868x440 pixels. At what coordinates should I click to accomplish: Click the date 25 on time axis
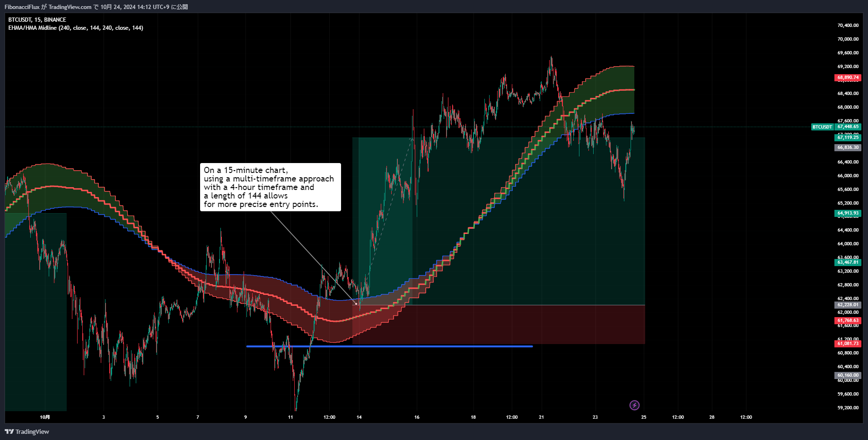click(644, 417)
